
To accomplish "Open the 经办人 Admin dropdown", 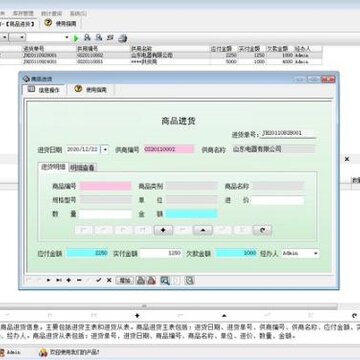I will (316, 253).
